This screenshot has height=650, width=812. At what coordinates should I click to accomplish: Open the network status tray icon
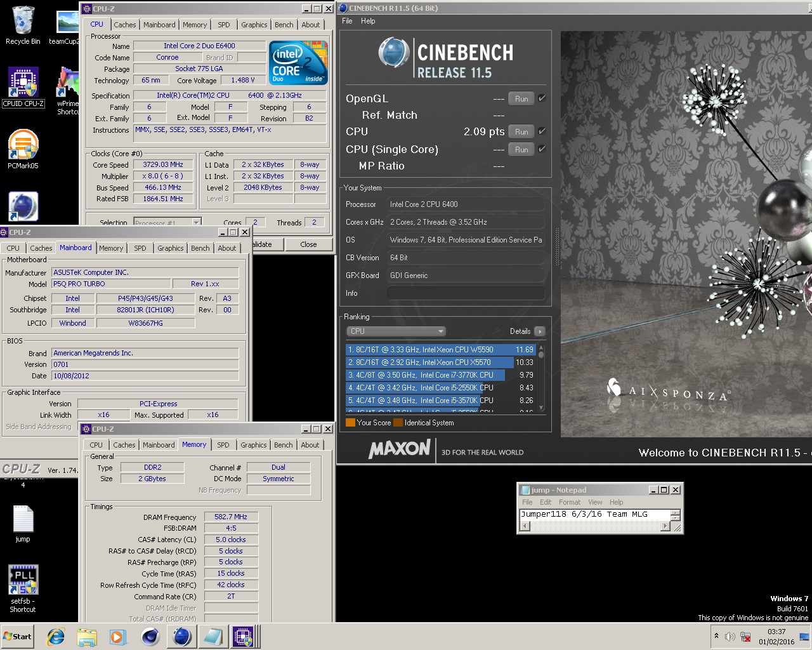click(746, 637)
